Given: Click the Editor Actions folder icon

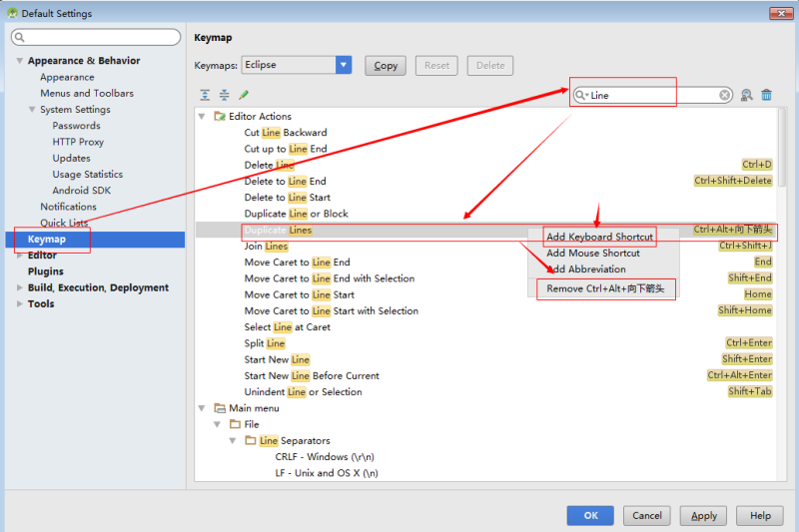Looking at the screenshot, I should pyautogui.click(x=220, y=117).
